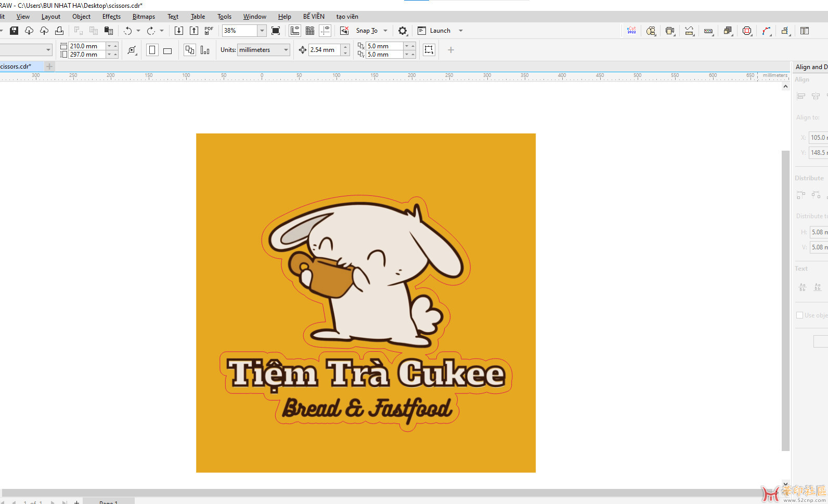Open the Layout menu
Viewport: 828px width, 504px height.
51,17
